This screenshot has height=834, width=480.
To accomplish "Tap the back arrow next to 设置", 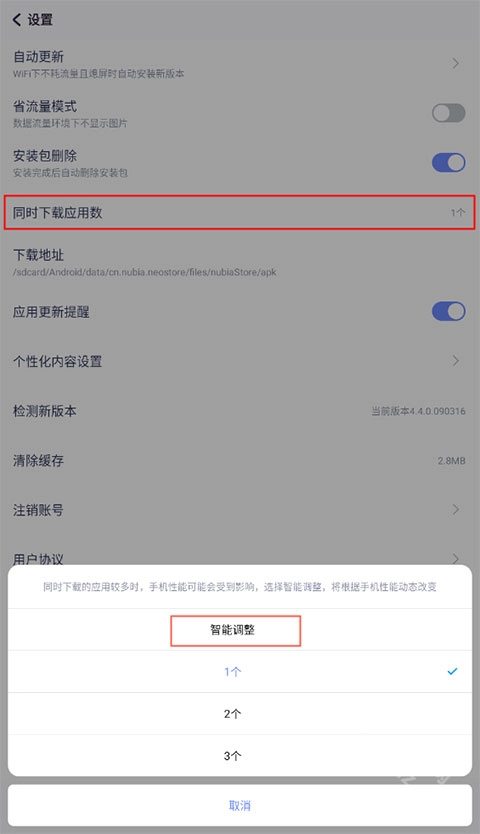I will point(17,20).
